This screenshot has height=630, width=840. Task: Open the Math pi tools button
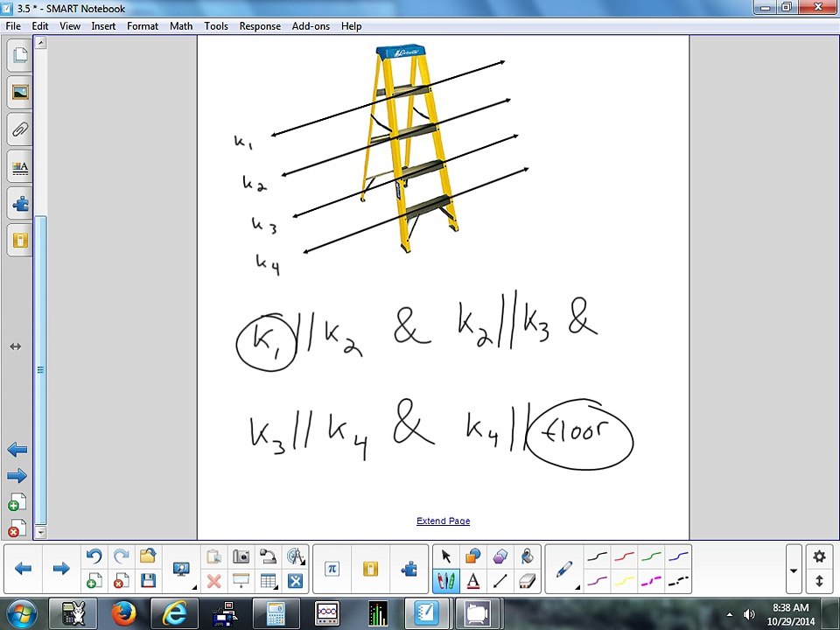[x=332, y=569]
